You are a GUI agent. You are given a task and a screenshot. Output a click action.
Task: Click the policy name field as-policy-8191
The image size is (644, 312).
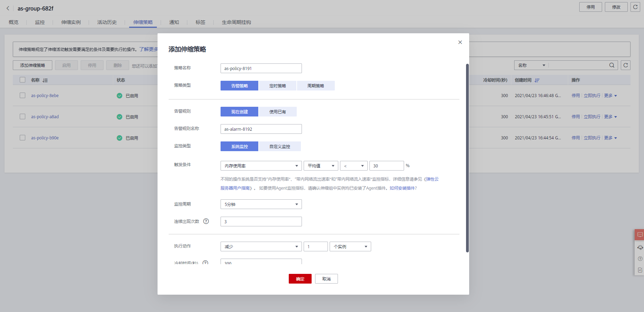(x=261, y=68)
